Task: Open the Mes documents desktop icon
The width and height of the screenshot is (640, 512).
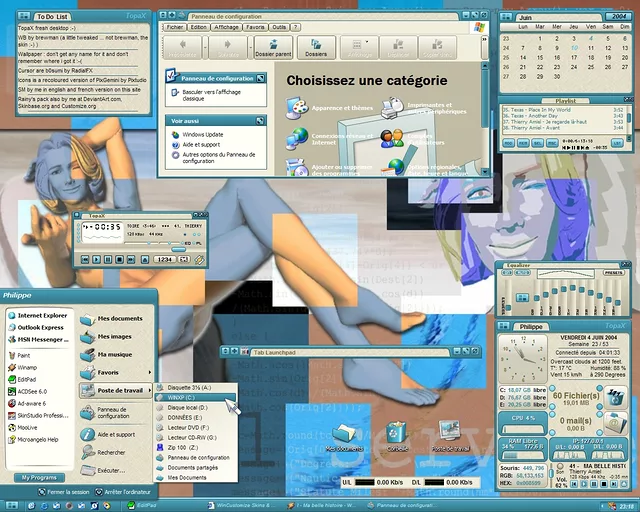Action: tap(345, 434)
